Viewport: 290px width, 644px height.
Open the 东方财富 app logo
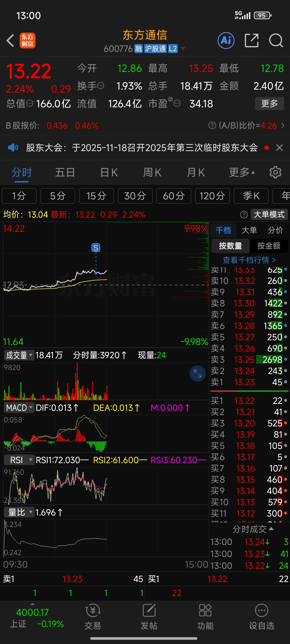pos(27,41)
